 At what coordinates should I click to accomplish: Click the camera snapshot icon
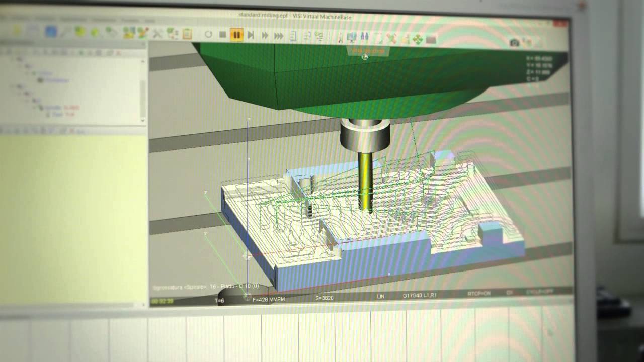pos(514,43)
